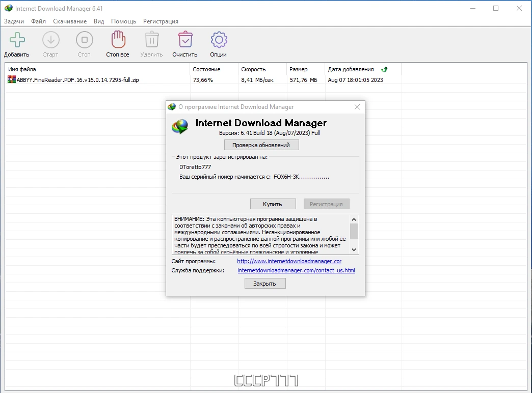The height and width of the screenshot is (393, 532).
Task: Click the greyed Регистрация button in dialog
Action: point(326,204)
